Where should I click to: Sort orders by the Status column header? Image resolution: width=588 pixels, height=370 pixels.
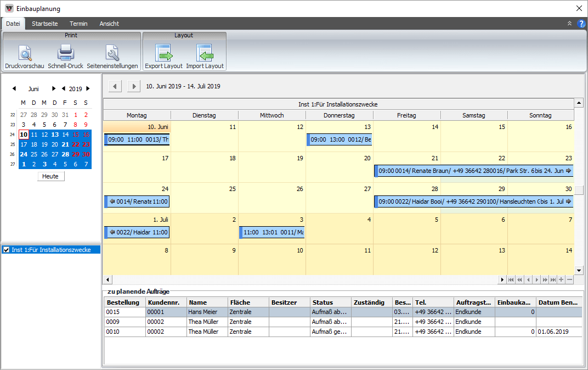(x=330, y=302)
